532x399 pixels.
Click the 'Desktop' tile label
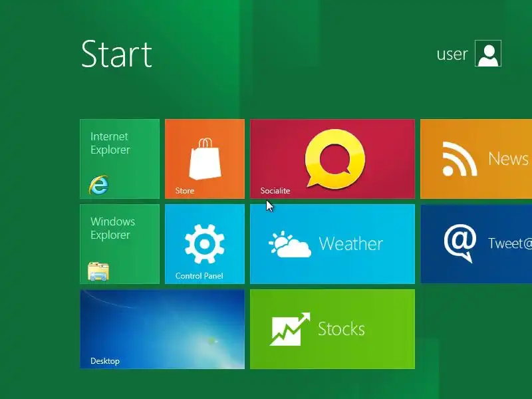pyautogui.click(x=105, y=361)
